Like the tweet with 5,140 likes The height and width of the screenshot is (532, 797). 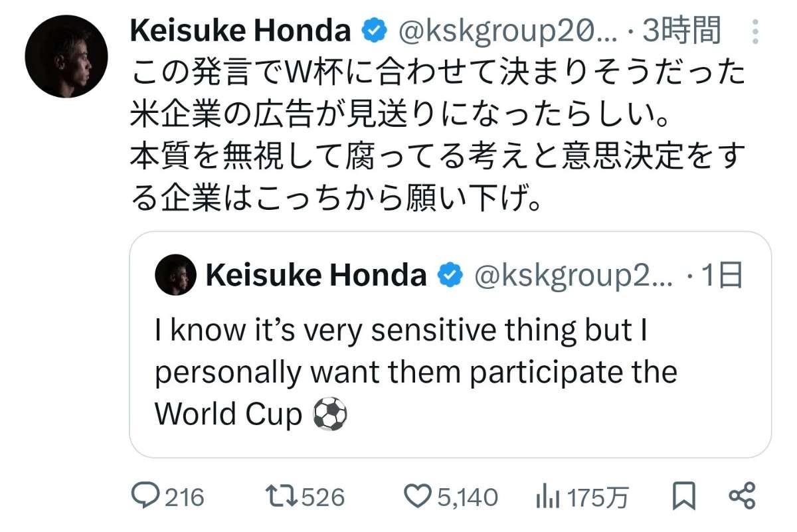coord(418,496)
